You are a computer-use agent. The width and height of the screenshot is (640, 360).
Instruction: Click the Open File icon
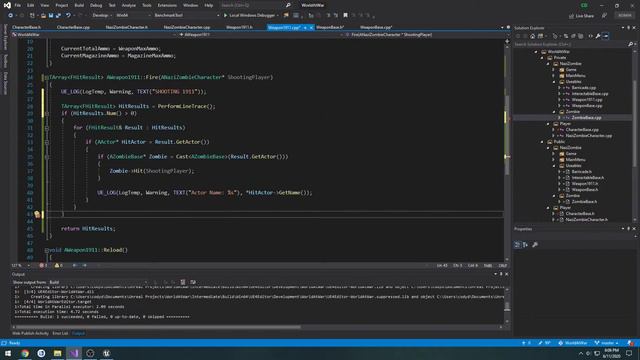coord(43,15)
